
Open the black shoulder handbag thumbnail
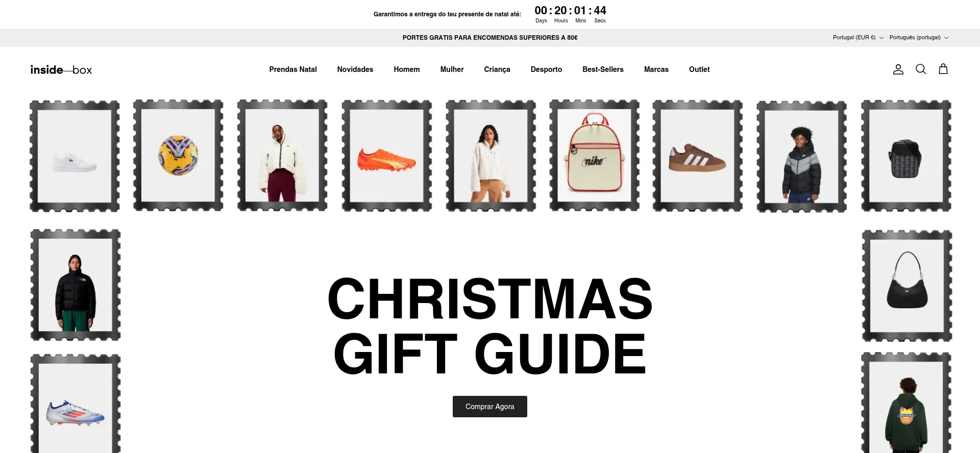pyautogui.click(x=907, y=286)
